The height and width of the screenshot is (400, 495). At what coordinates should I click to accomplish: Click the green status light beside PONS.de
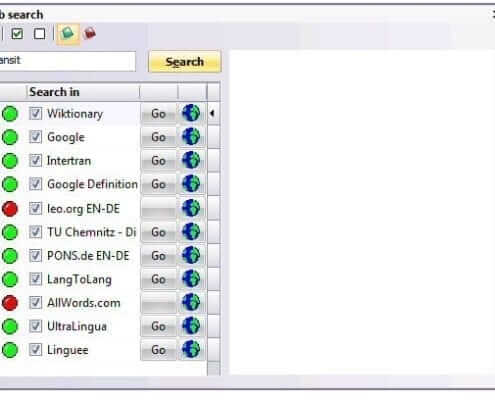[10, 256]
